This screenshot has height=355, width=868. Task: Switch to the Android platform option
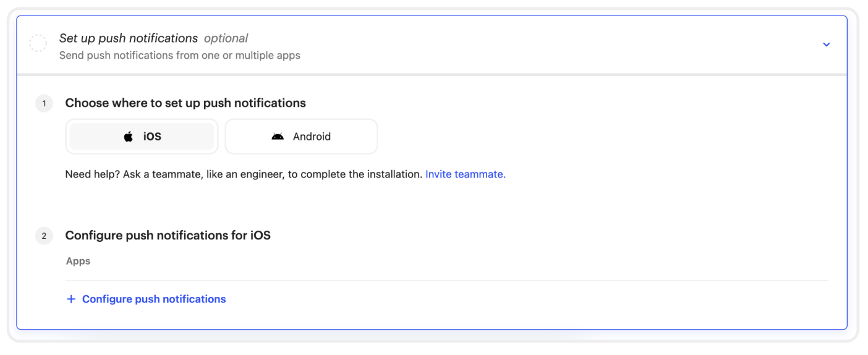coord(301,137)
